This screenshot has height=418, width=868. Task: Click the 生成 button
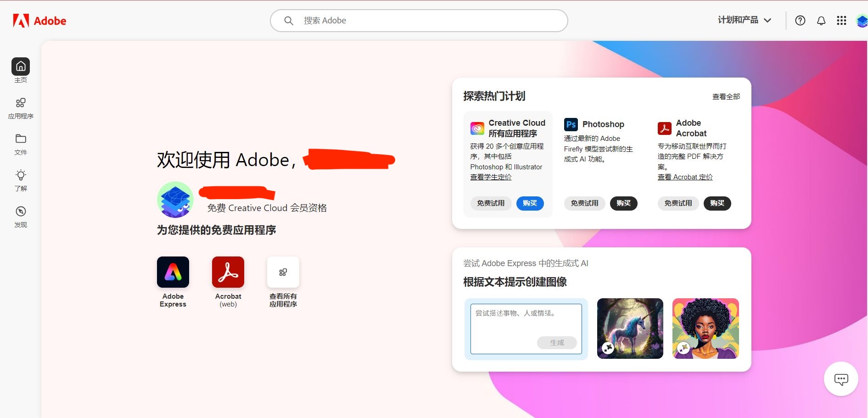coord(557,343)
